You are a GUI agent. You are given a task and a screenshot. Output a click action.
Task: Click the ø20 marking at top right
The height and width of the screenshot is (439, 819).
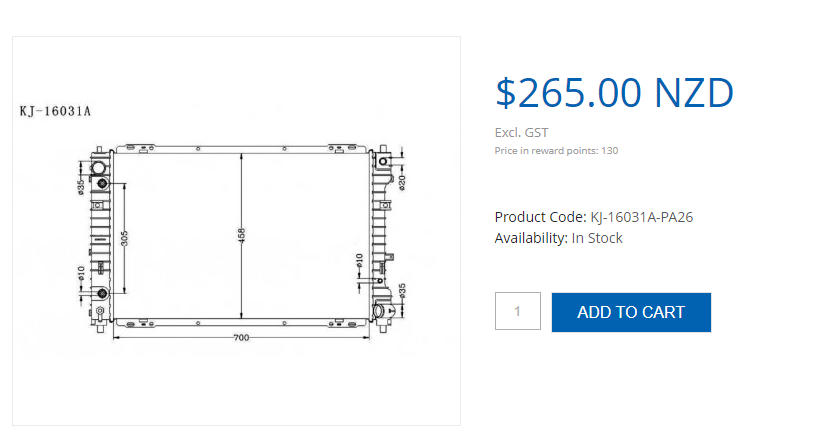[402, 181]
